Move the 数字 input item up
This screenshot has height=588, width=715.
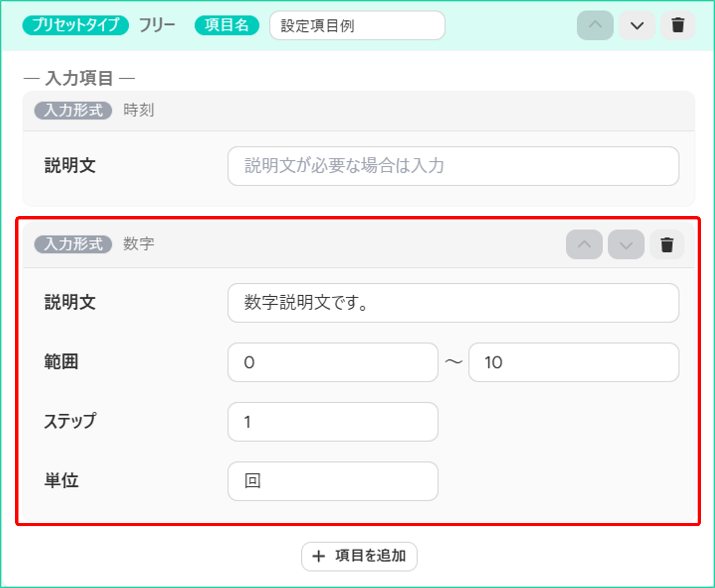[584, 244]
